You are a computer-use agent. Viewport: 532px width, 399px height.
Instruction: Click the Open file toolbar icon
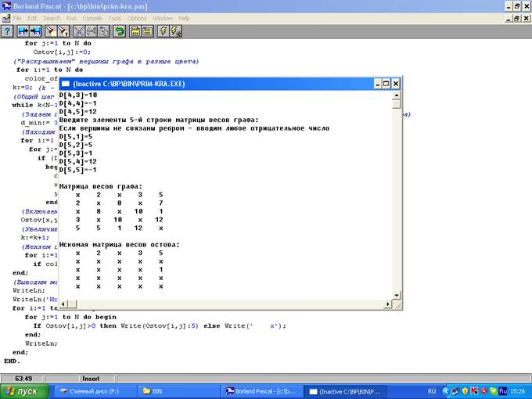tap(23, 31)
